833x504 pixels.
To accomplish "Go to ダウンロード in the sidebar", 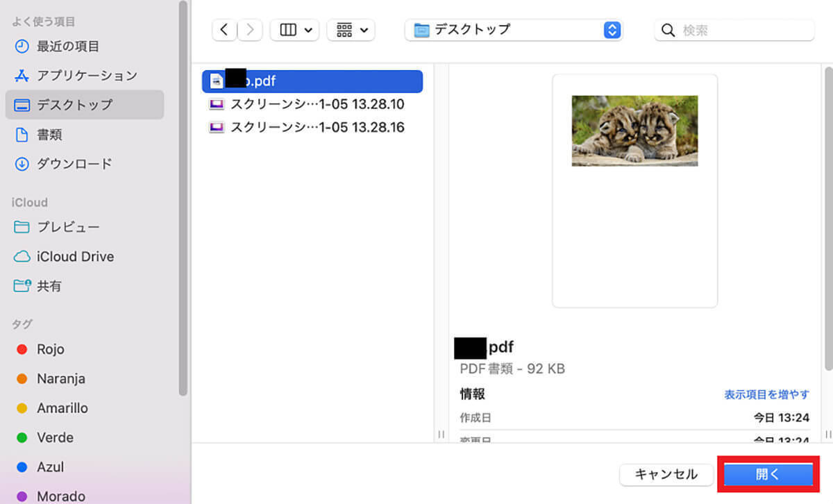I will (x=74, y=164).
